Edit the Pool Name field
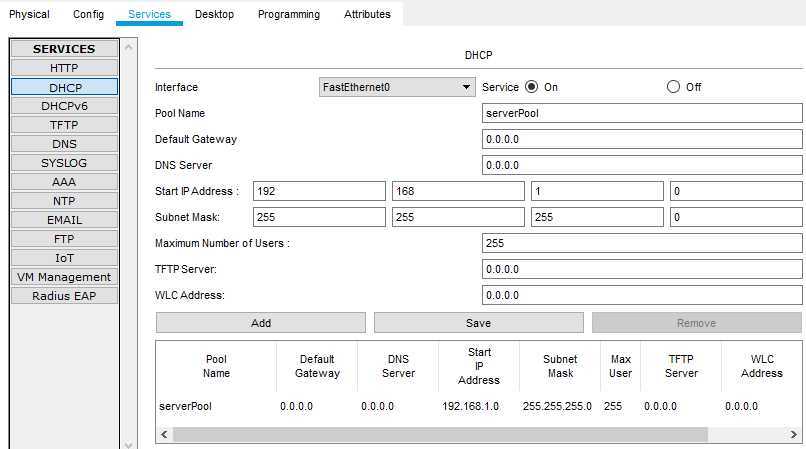806x449 pixels. (642, 113)
